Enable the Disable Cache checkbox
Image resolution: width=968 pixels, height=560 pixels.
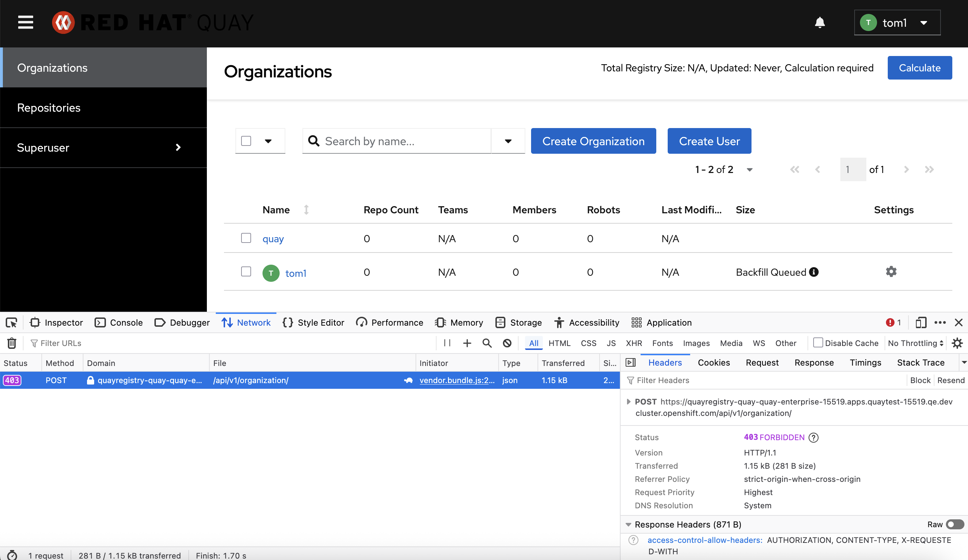click(818, 343)
